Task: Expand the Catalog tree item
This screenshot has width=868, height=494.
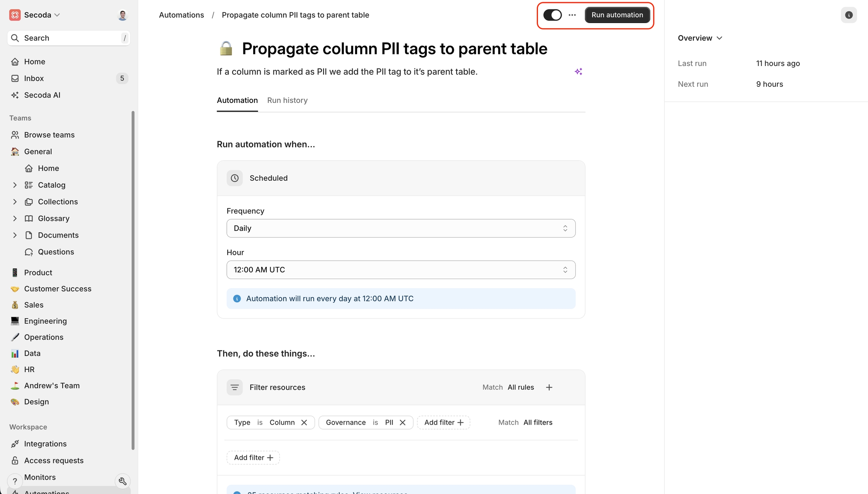Action: click(15, 185)
